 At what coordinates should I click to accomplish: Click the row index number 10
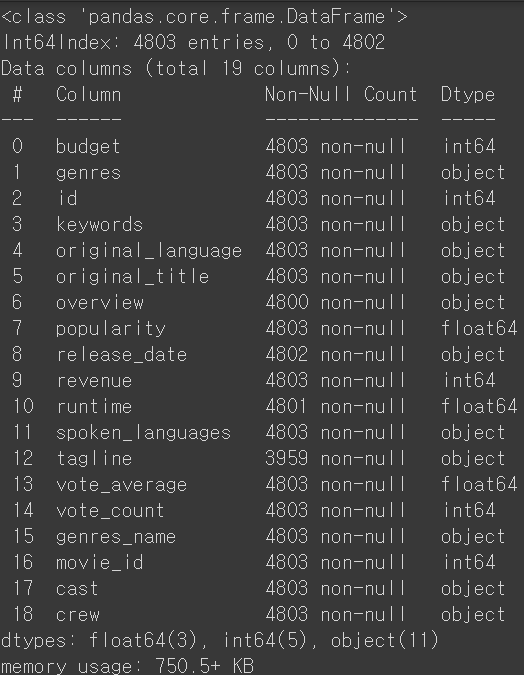point(23,406)
